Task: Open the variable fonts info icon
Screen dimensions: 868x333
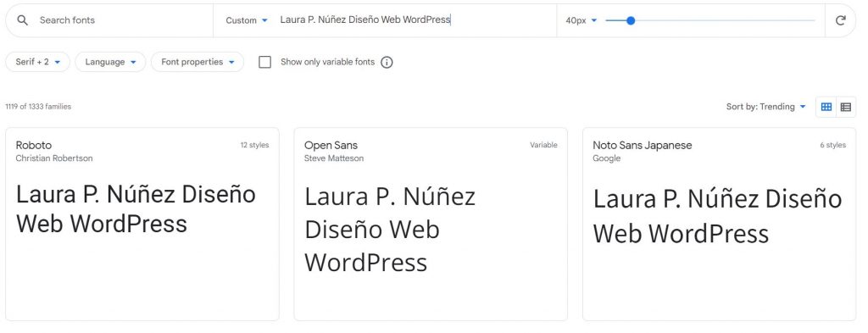Action: coord(387,63)
